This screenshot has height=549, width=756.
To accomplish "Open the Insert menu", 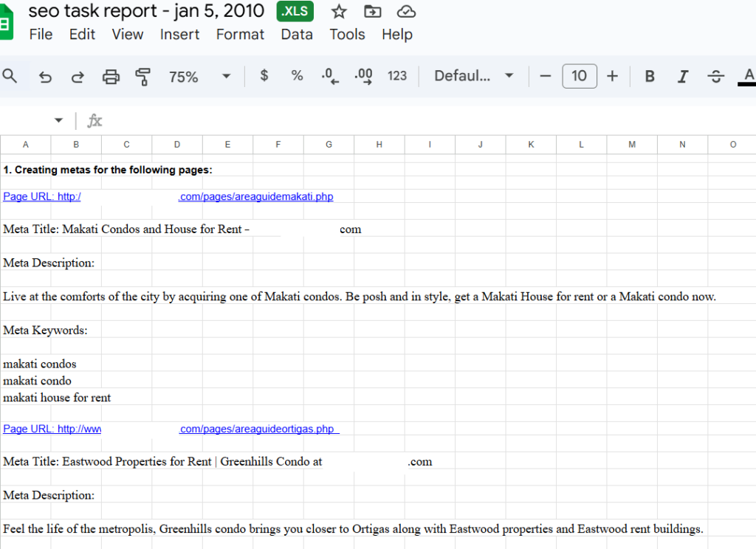I will pyautogui.click(x=179, y=35).
